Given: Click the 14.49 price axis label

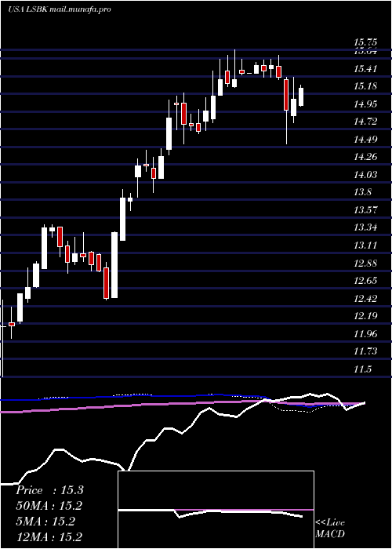Looking at the screenshot, I should [365, 140].
